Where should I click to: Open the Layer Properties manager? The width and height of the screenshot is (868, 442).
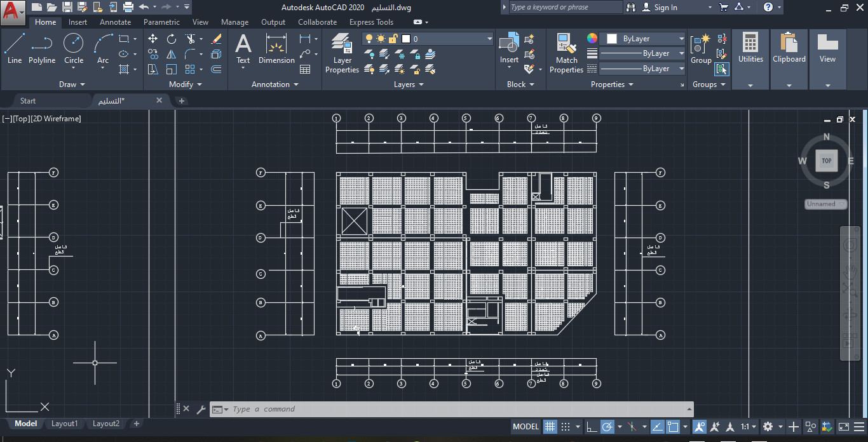[x=342, y=51]
